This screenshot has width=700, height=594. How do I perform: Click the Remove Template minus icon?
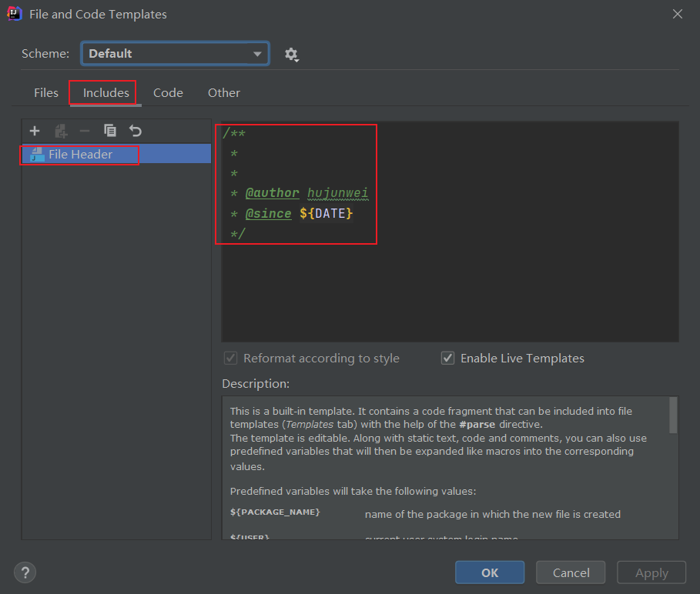click(x=85, y=131)
